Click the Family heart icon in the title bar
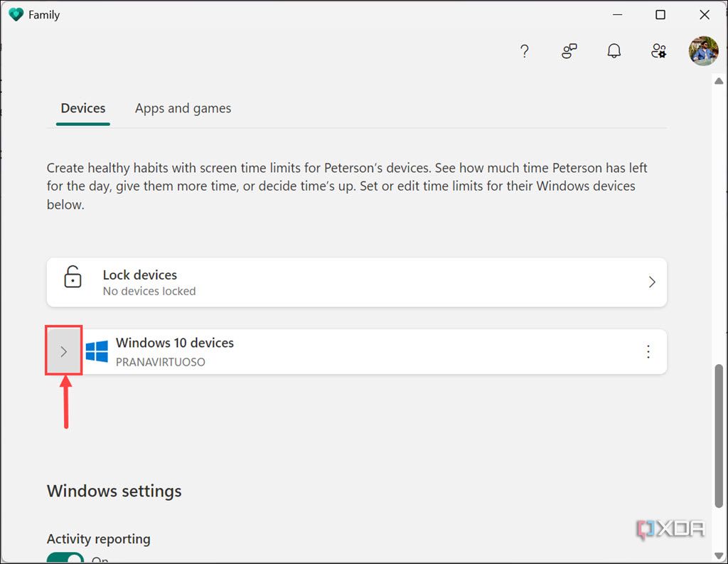Screen dimensions: 728x564 click(16, 14)
